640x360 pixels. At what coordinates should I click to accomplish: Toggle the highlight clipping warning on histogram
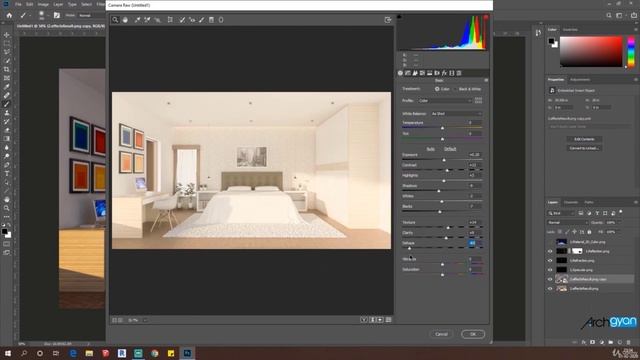(486, 17)
